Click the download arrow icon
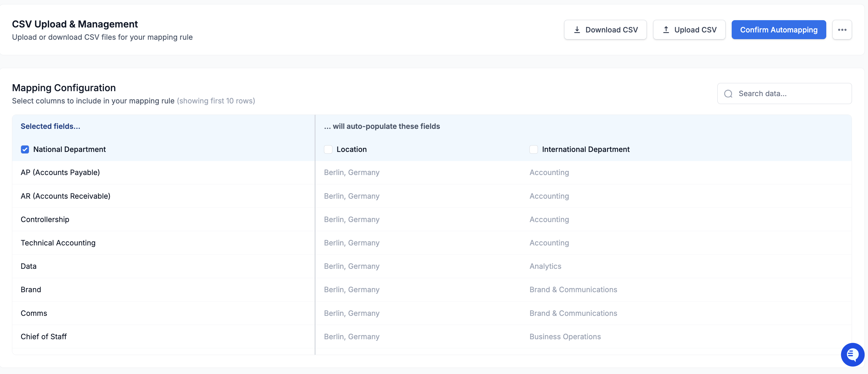868x374 pixels. [577, 30]
